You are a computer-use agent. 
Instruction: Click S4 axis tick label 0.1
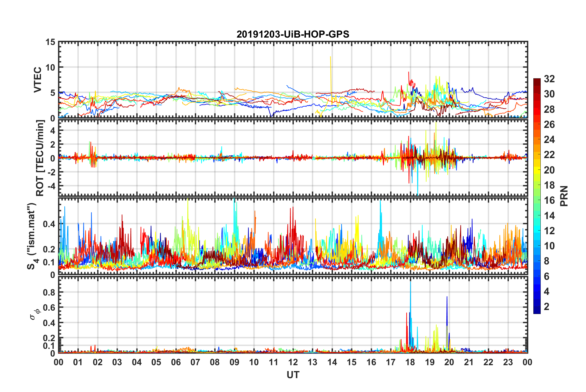pos(49,262)
